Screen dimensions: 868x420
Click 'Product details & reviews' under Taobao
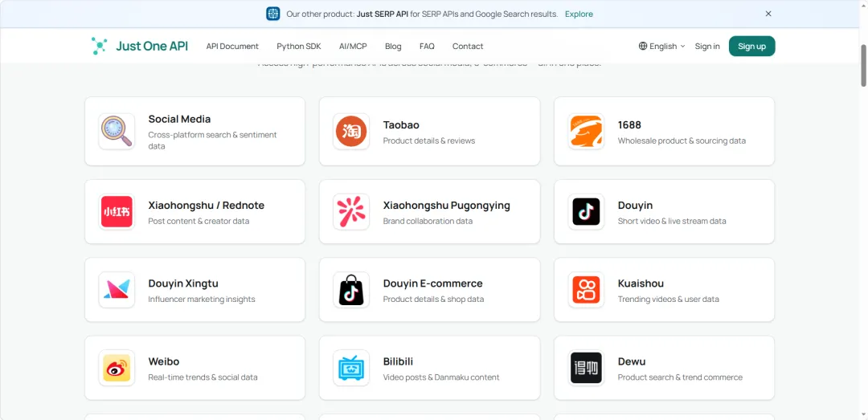pos(429,141)
